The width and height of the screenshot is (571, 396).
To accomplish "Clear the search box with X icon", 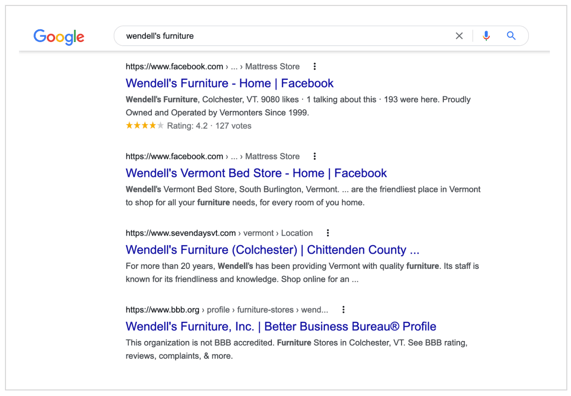I will (459, 36).
